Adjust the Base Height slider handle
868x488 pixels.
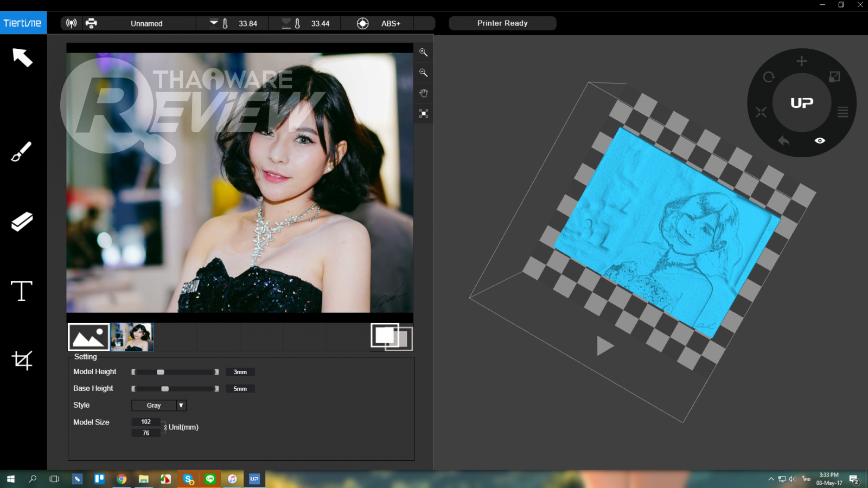165,389
